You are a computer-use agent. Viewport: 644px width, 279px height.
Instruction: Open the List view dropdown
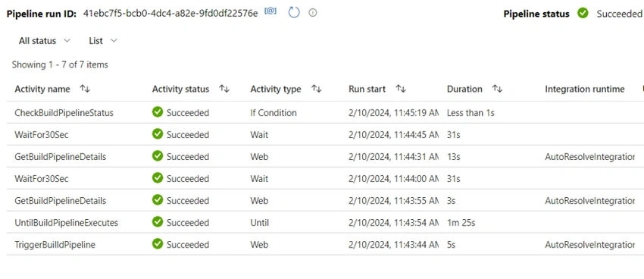[103, 41]
